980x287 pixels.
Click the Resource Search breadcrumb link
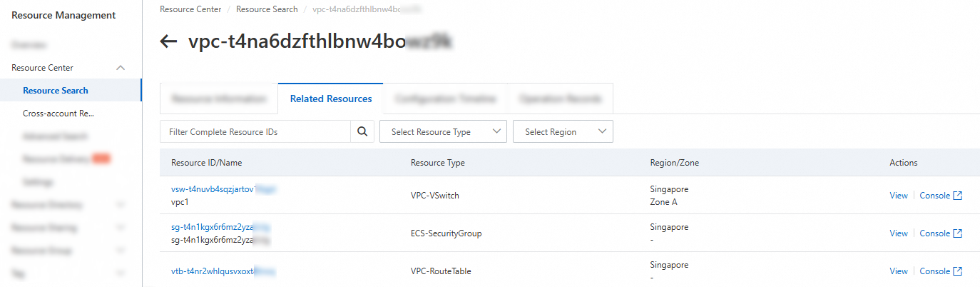point(267,9)
